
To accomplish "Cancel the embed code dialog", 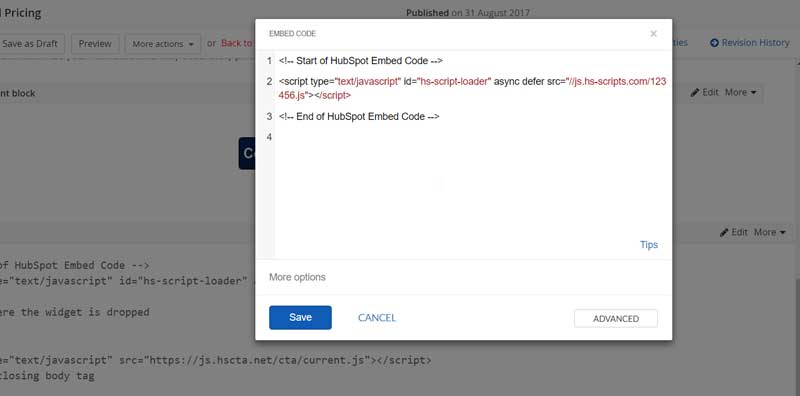I will click(377, 318).
